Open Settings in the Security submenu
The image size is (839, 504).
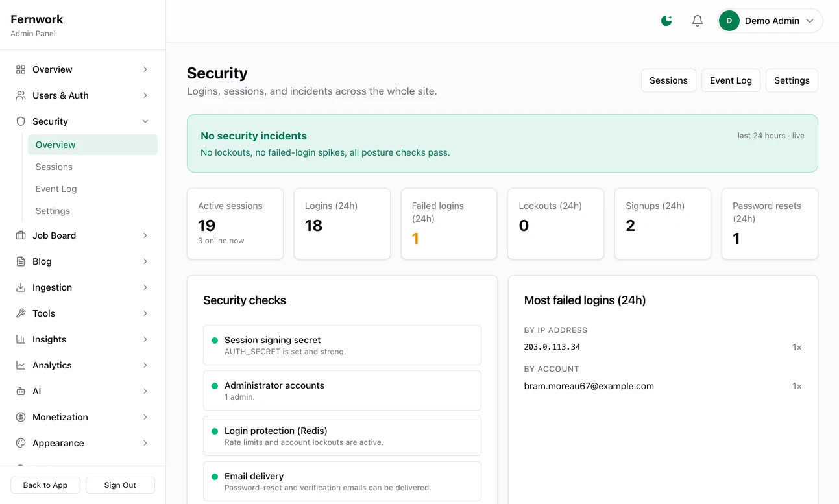pyautogui.click(x=93, y=211)
